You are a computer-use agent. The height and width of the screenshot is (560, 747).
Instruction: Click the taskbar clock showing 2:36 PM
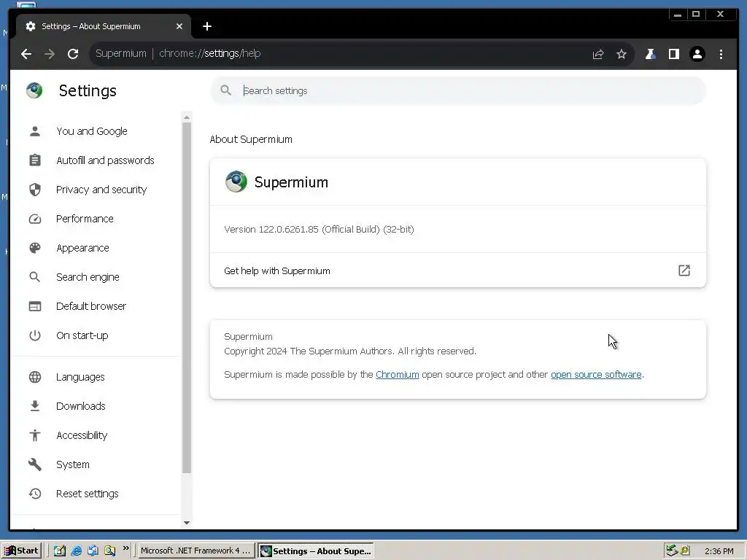point(719,551)
